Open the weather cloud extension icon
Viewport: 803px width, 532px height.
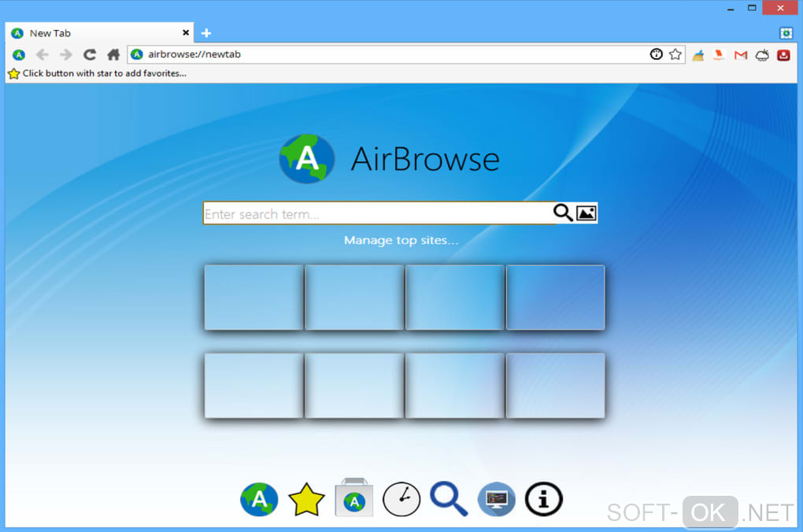(x=762, y=55)
